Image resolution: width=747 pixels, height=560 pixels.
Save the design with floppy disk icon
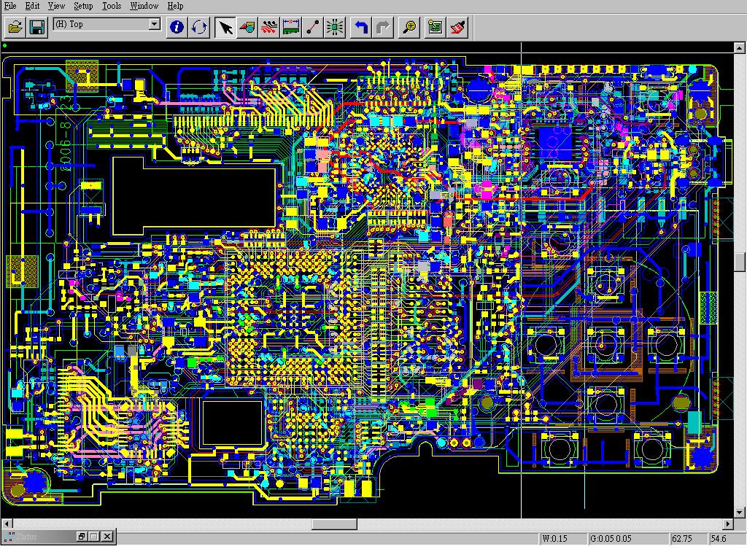click(x=36, y=27)
